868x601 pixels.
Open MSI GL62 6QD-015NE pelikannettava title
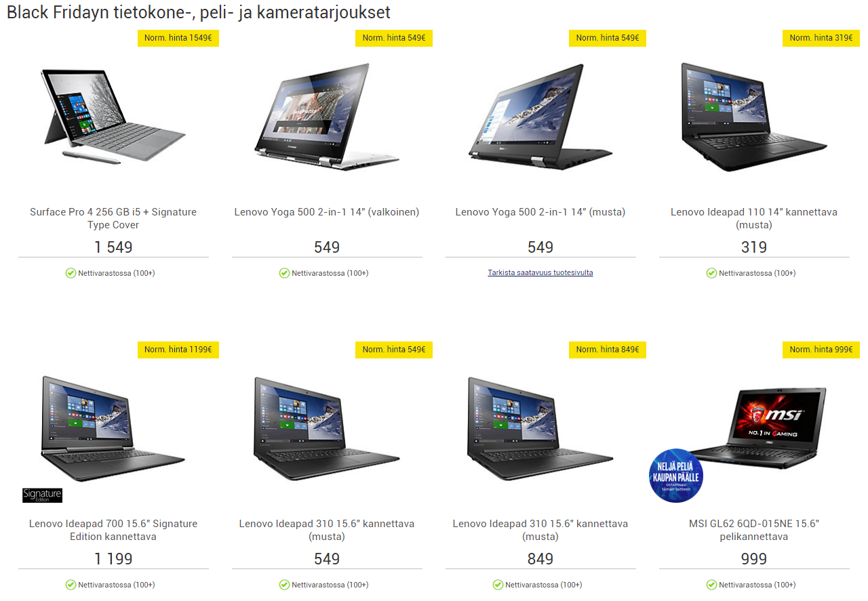tap(754, 530)
